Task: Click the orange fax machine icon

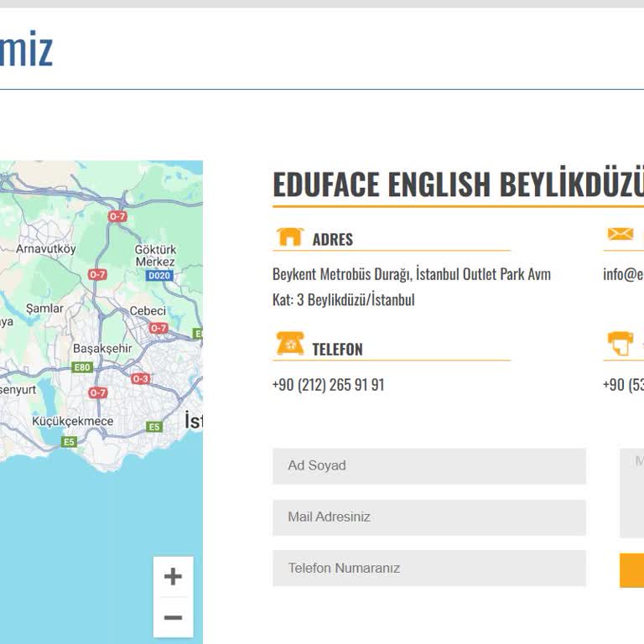Action: click(x=621, y=343)
